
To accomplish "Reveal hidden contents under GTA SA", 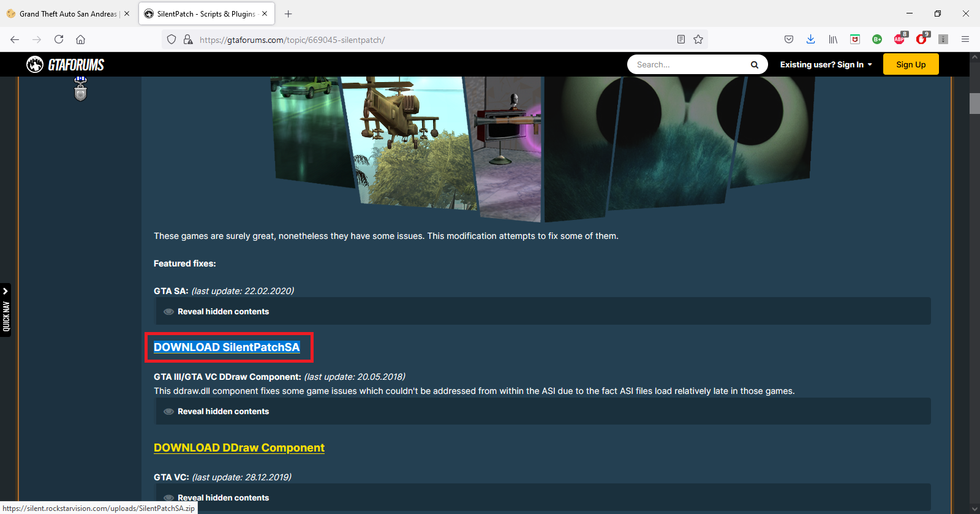I will 543,311.
